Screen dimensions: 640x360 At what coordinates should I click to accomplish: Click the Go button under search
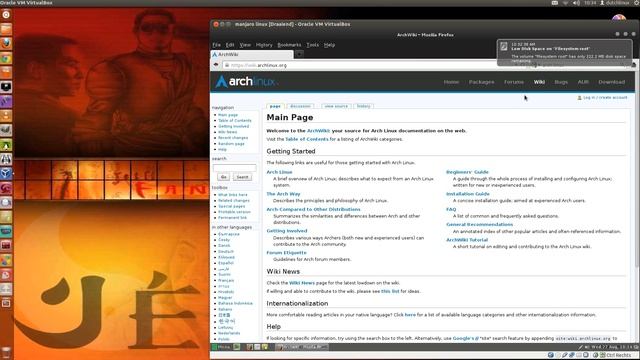pyautogui.click(x=223, y=177)
